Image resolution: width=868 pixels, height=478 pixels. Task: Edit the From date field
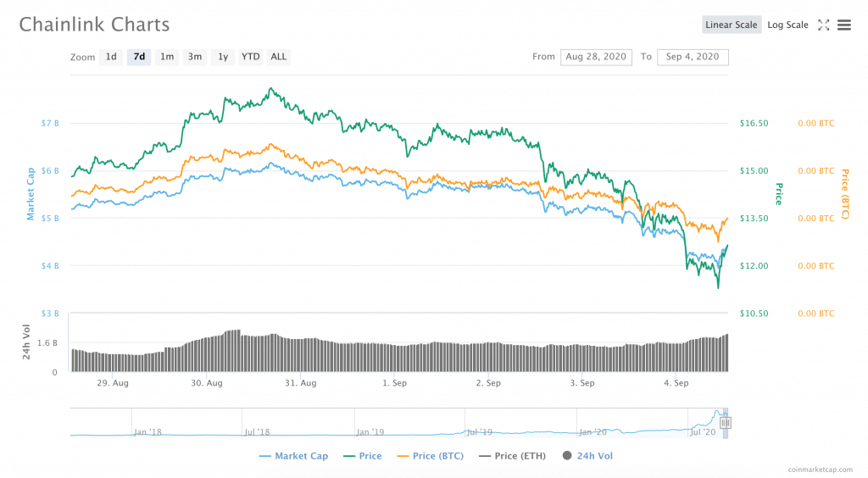coord(593,57)
